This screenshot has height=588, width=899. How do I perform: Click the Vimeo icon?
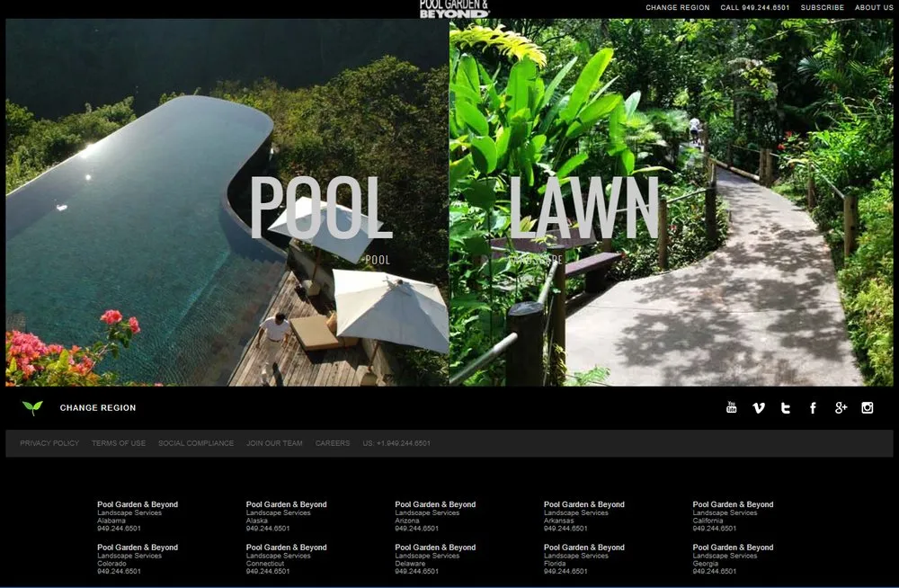coord(758,406)
